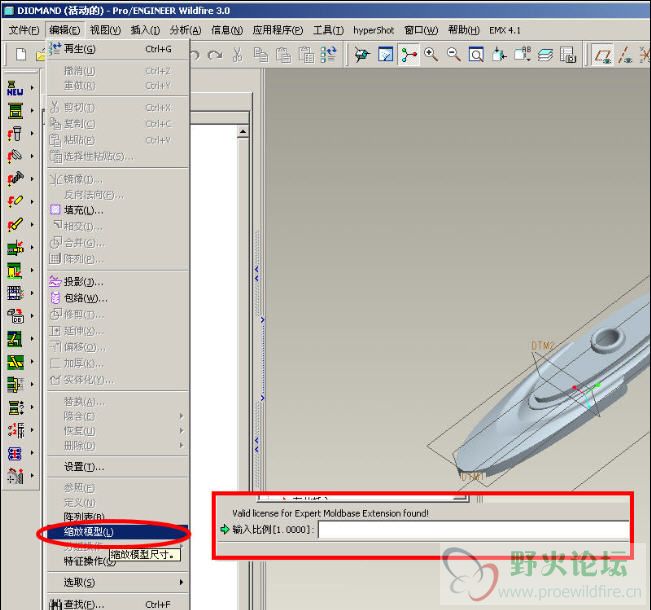The width and height of the screenshot is (651, 610).
Task: Expand flyout arrow beside green block with yellow bolt icon
Action: (32, 247)
